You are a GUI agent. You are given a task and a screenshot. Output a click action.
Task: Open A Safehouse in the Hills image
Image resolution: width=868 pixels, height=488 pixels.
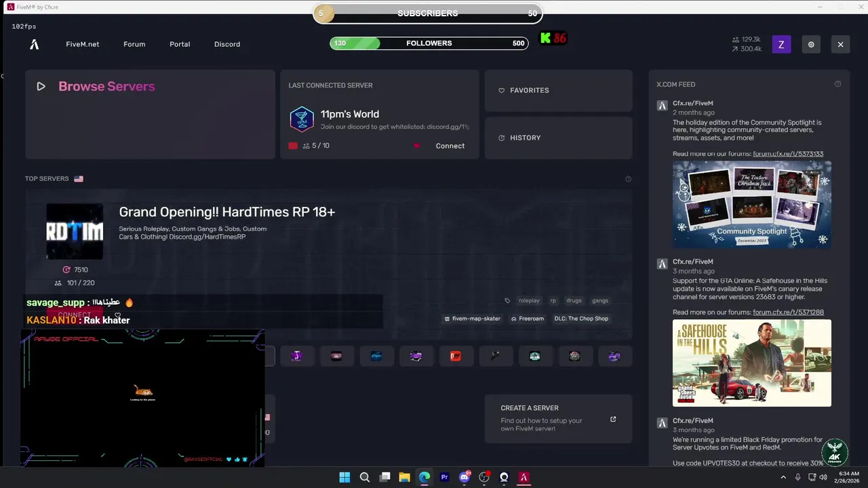coord(751,363)
